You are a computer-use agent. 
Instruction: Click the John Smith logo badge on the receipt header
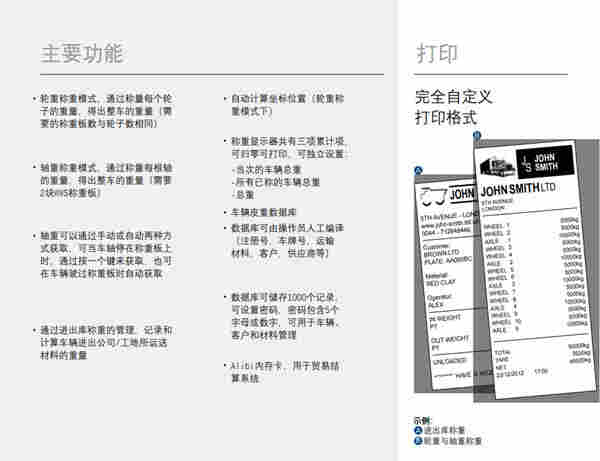click(541, 164)
